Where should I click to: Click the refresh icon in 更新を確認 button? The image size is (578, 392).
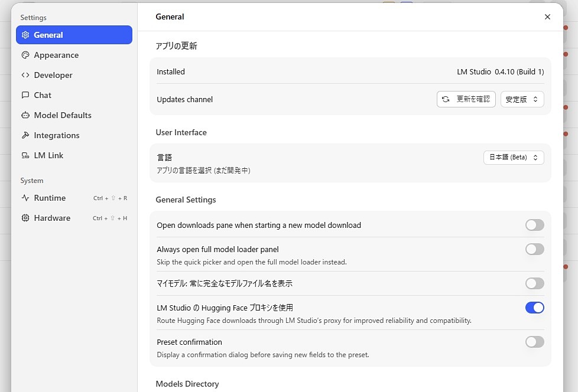point(446,99)
